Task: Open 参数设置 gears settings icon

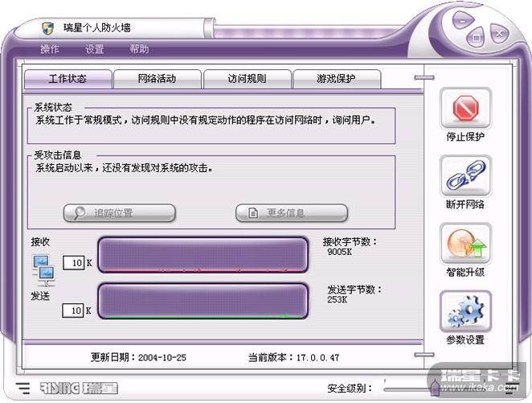Action: click(465, 311)
